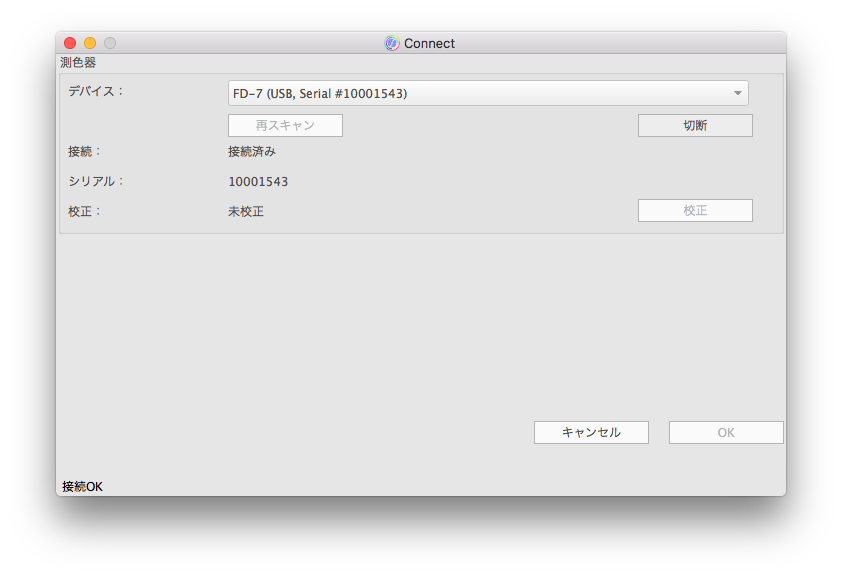This screenshot has height=576, width=842.
Task: Close the Connect window with red button
Action: coord(70,43)
